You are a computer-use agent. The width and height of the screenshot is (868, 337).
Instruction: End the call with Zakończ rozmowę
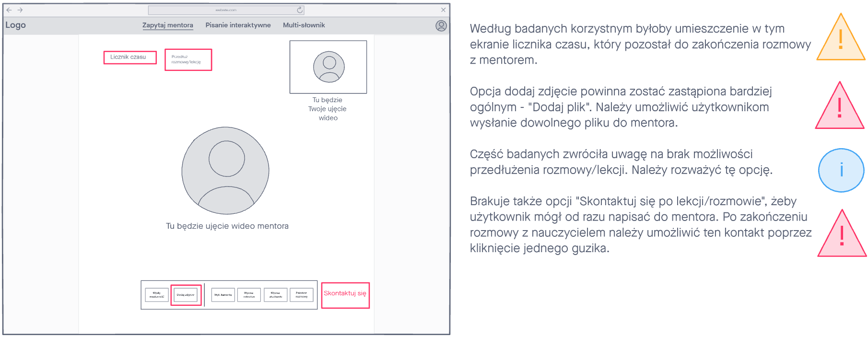click(301, 295)
